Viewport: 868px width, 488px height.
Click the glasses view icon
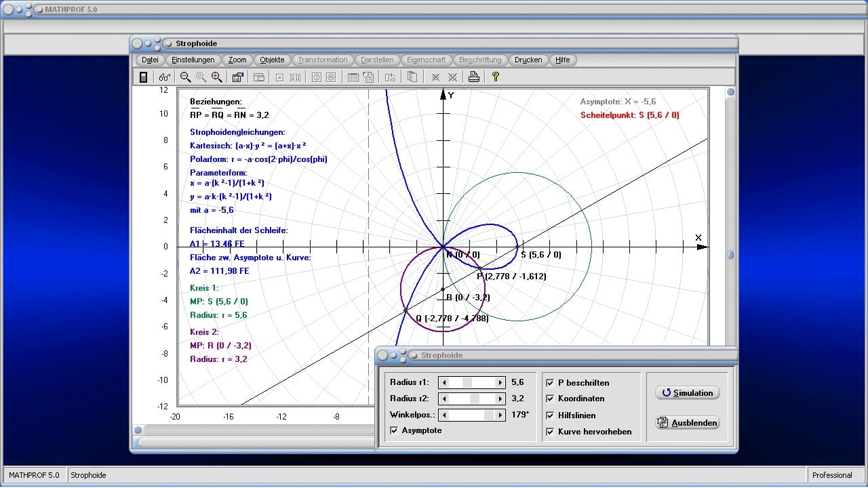[x=165, y=77]
